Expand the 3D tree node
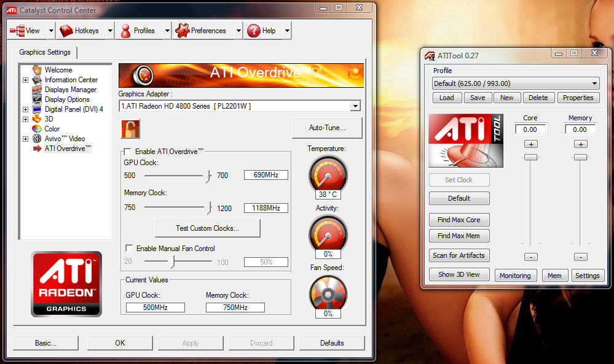 25,119
